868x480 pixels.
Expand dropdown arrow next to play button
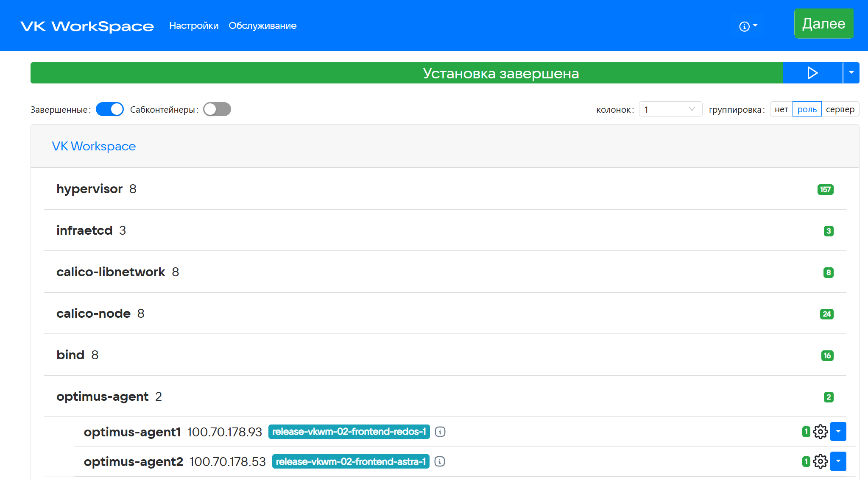click(851, 73)
